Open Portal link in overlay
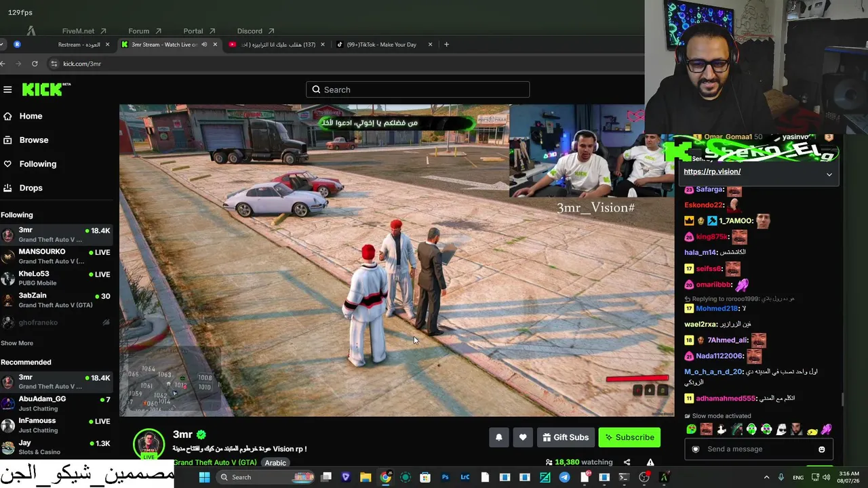 [x=199, y=31]
